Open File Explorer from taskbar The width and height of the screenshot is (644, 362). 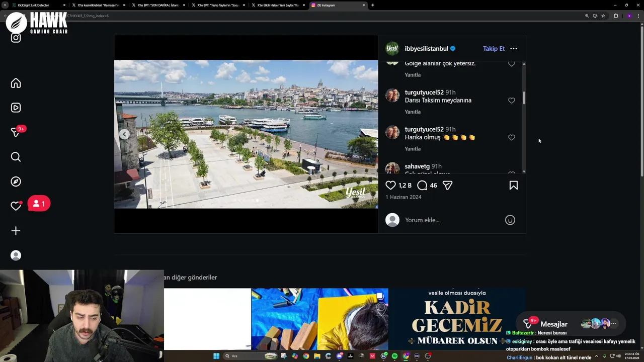[317, 356]
